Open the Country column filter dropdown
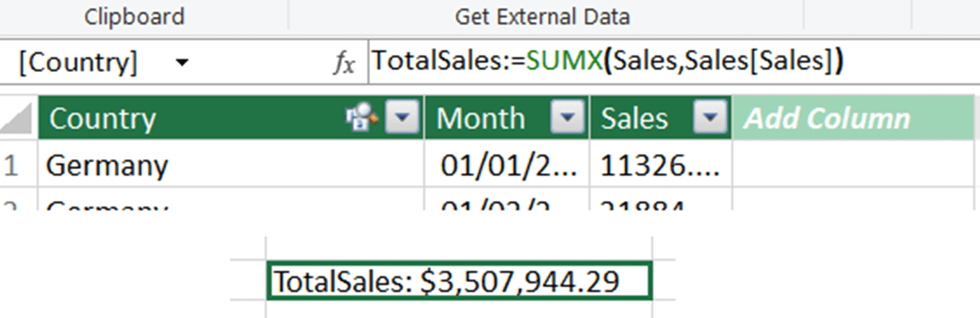The width and height of the screenshot is (980, 318). [402, 116]
